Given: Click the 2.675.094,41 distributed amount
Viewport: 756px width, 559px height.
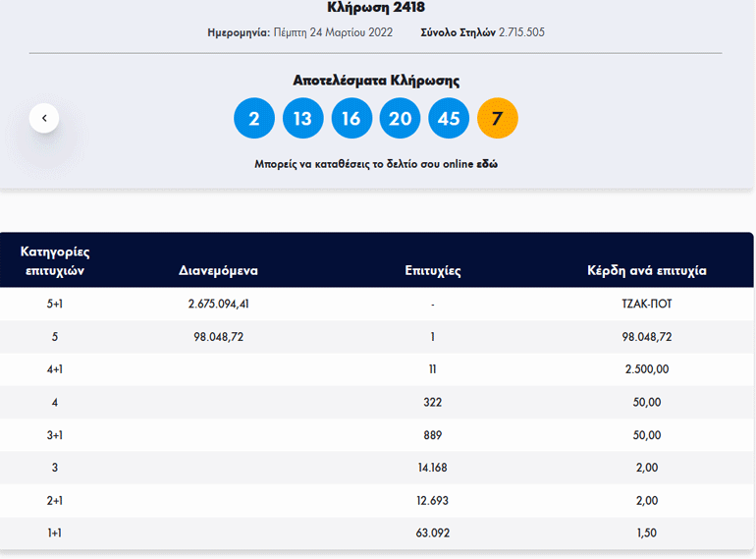Looking at the screenshot, I should tap(218, 304).
